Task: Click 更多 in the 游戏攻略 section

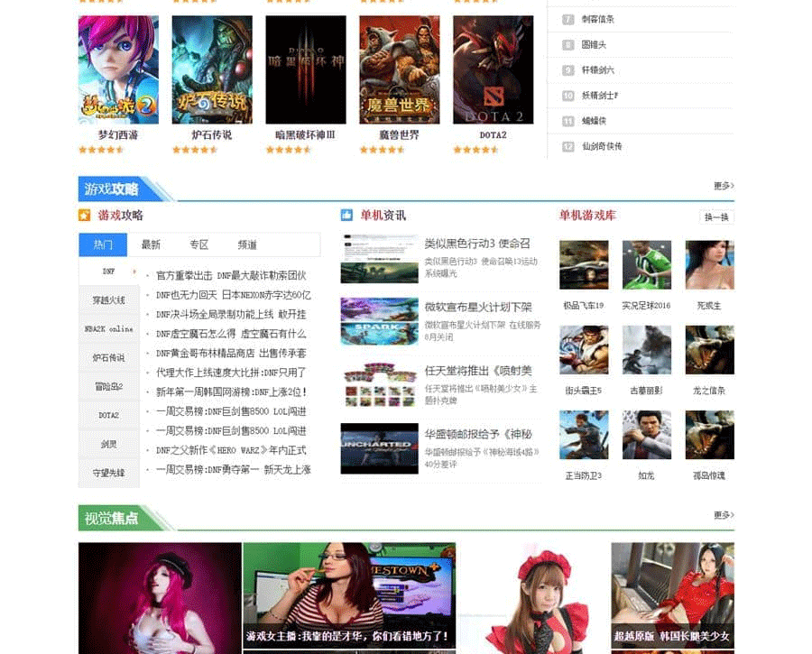Action: click(x=724, y=186)
